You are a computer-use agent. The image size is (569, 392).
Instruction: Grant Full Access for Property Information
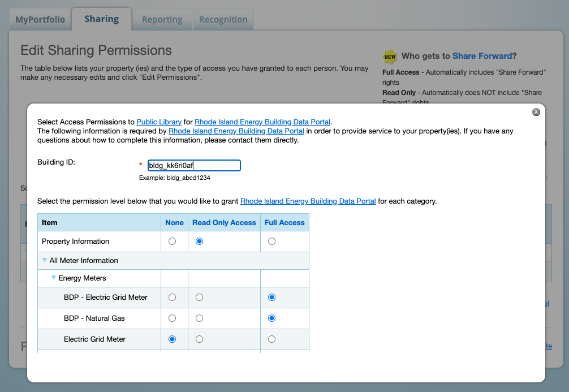(x=272, y=242)
